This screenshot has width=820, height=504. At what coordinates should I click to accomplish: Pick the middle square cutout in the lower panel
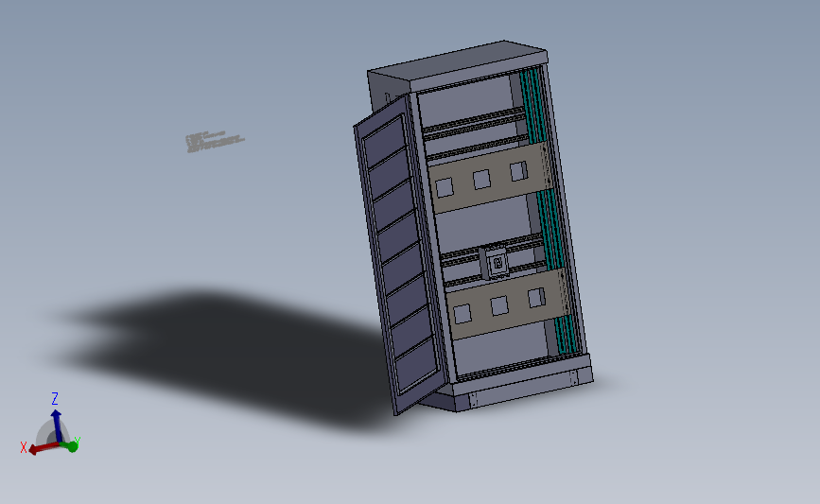(499, 305)
